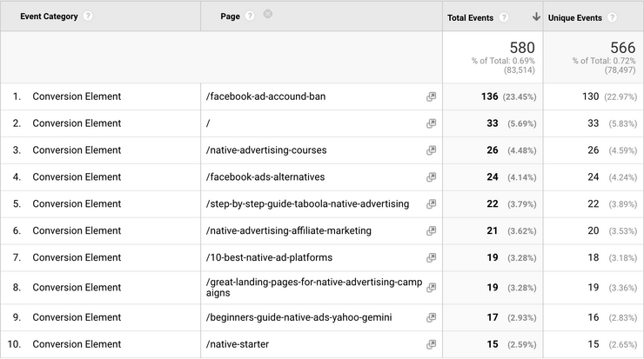The height and width of the screenshot is (359, 644).
Task: Open /facebook-ads-alternatives external link icon
Action: pyautogui.click(x=431, y=177)
